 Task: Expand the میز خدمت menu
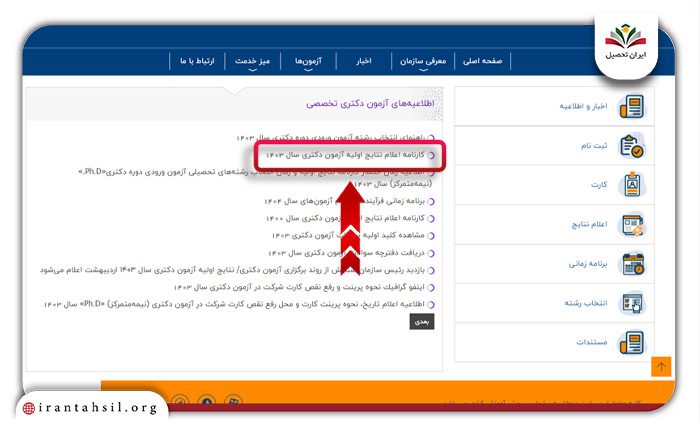tap(253, 61)
